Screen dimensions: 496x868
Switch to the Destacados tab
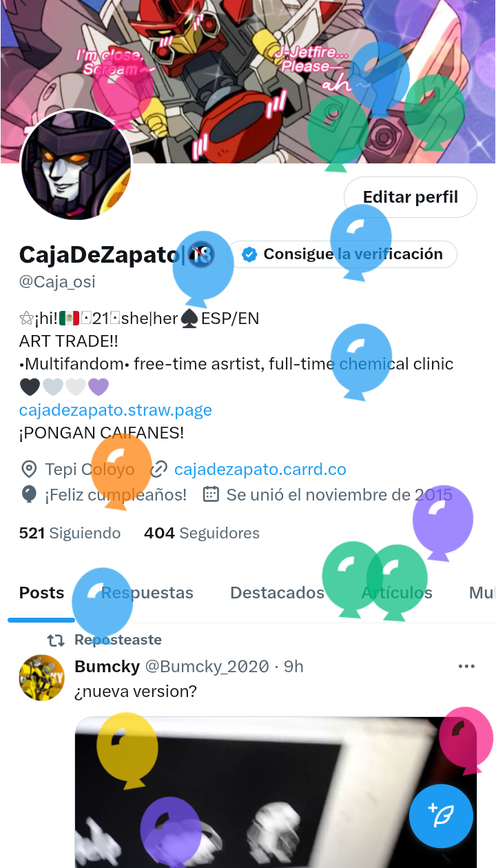[277, 593]
